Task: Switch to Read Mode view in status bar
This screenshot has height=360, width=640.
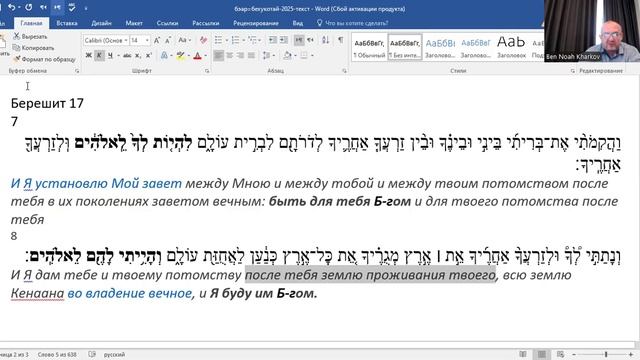Action: [x=523, y=354]
